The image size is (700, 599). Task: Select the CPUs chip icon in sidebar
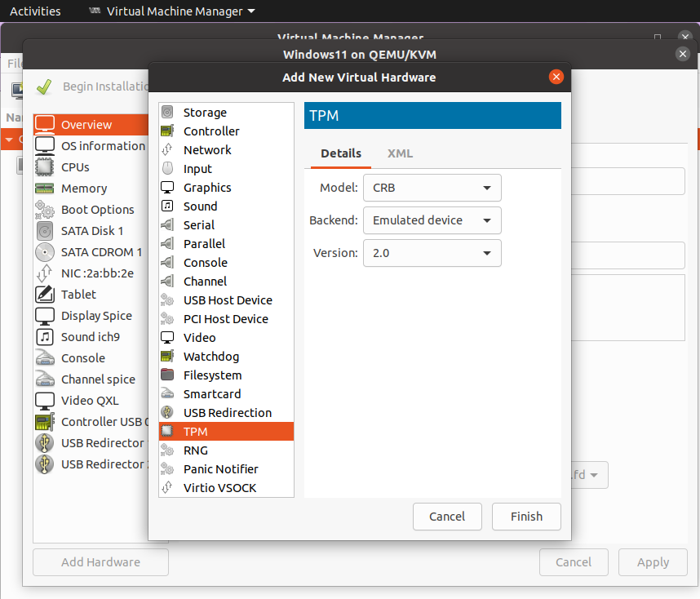coord(45,167)
